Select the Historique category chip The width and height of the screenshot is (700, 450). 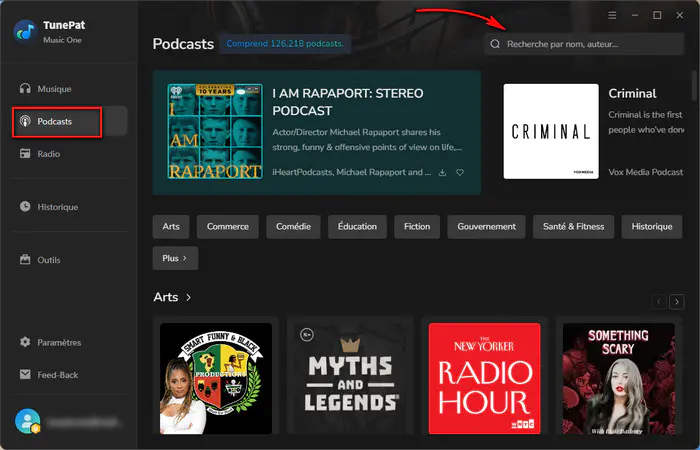[x=652, y=226]
